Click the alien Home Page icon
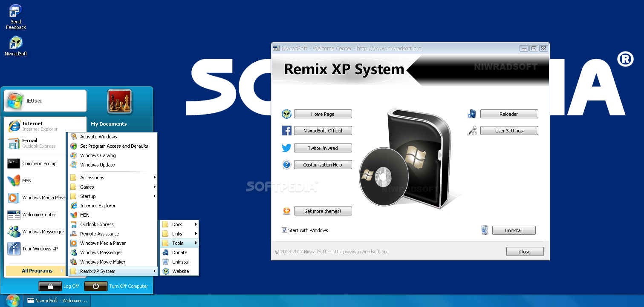This screenshot has height=307, width=644. click(x=286, y=114)
